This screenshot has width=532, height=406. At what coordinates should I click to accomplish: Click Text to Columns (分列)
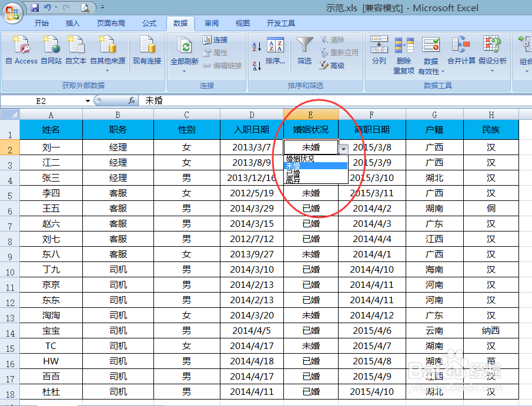click(379, 50)
